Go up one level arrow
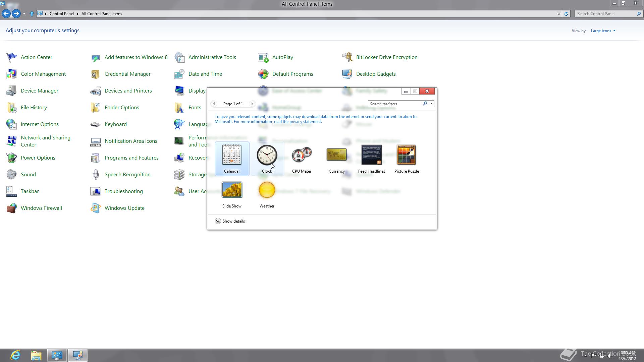 click(x=32, y=14)
